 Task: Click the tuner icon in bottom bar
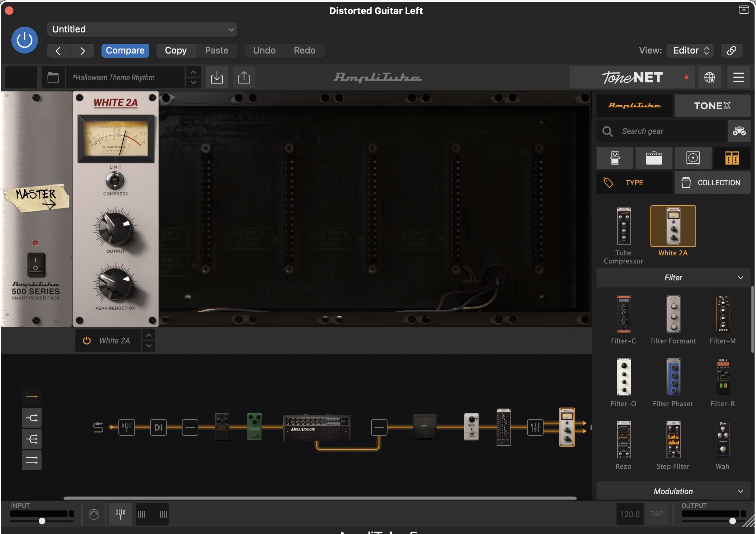tap(120, 514)
